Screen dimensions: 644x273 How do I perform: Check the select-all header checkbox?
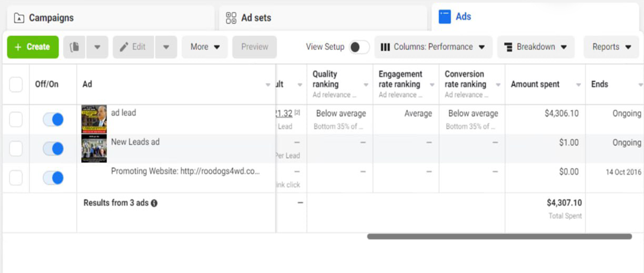[16, 85]
